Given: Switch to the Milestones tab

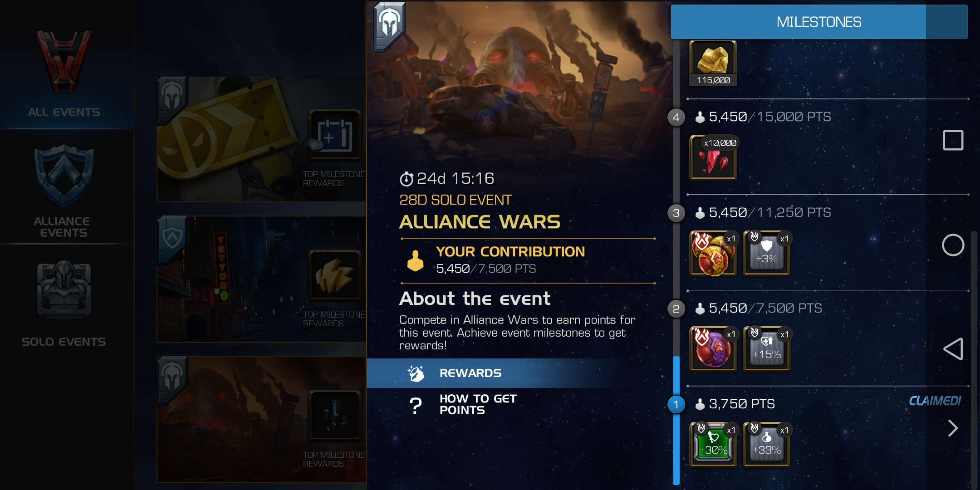Looking at the screenshot, I should pyautogui.click(x=819, y=22).
